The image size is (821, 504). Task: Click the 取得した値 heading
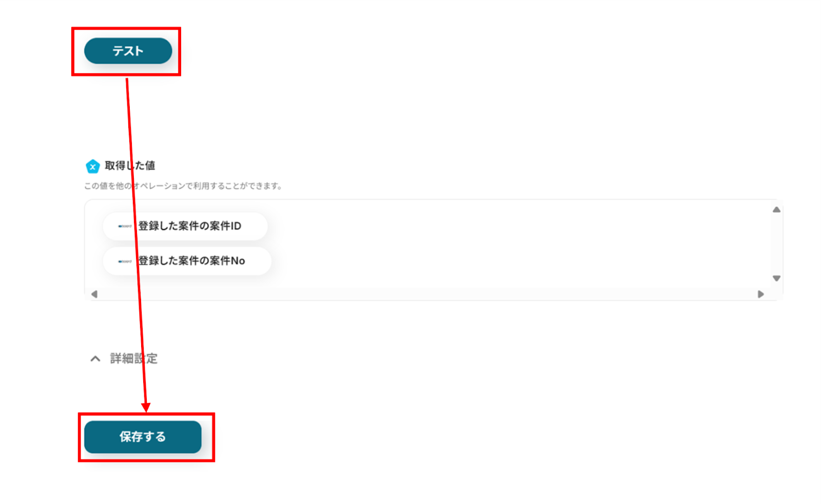(130, 166)
